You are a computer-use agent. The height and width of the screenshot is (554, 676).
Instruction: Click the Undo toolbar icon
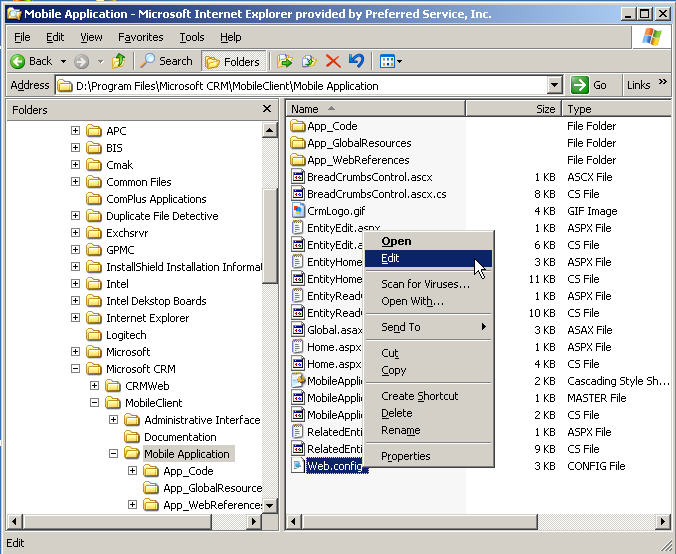(356, 61)
